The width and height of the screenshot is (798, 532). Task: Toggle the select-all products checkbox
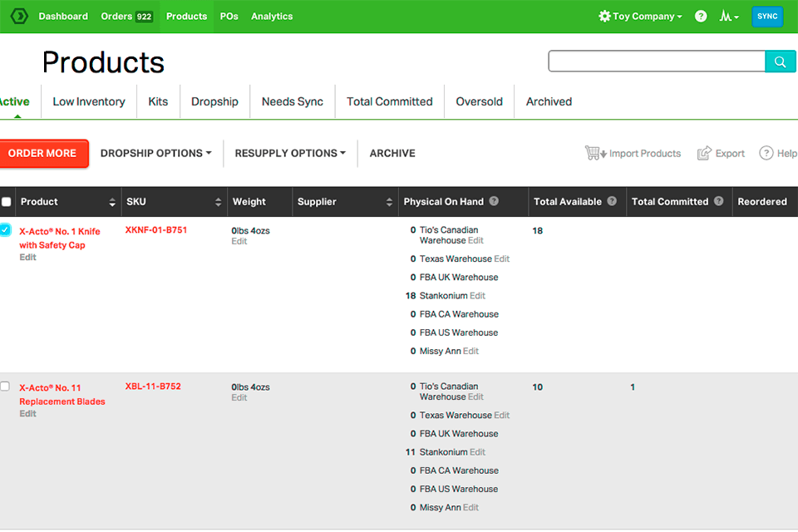(x=6, y=202)
